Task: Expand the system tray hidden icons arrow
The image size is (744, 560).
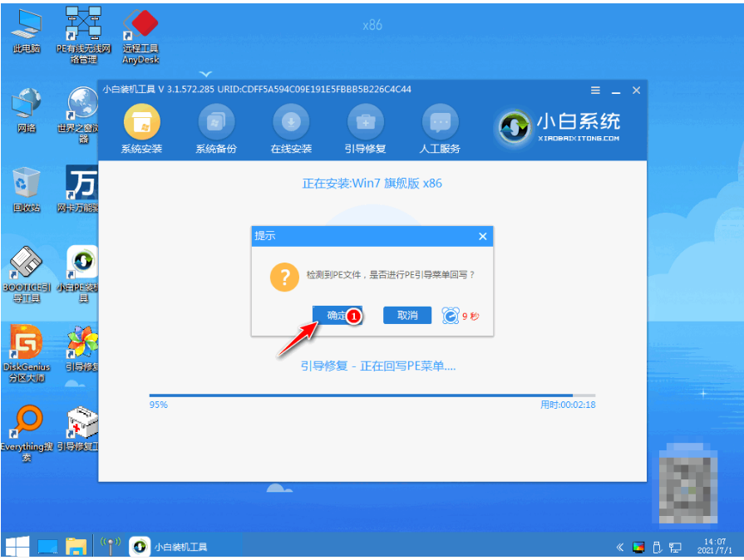Action: [x=619, y=548]
